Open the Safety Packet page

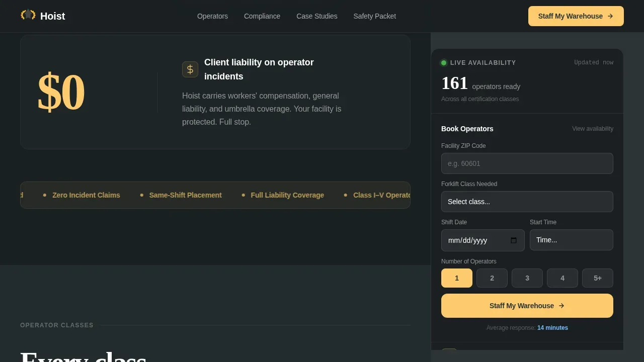(375, 16)
